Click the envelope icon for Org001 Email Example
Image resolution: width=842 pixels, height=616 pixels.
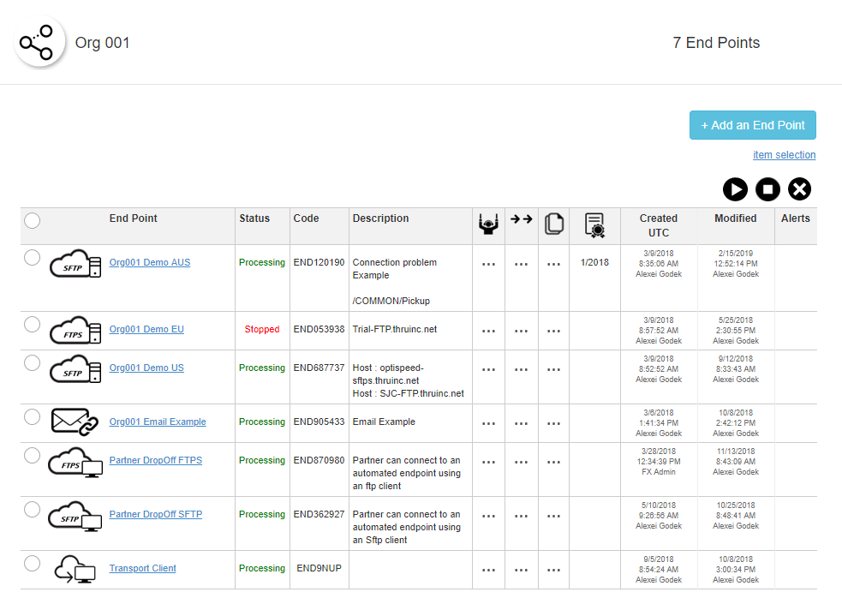(x=75, y=422)
